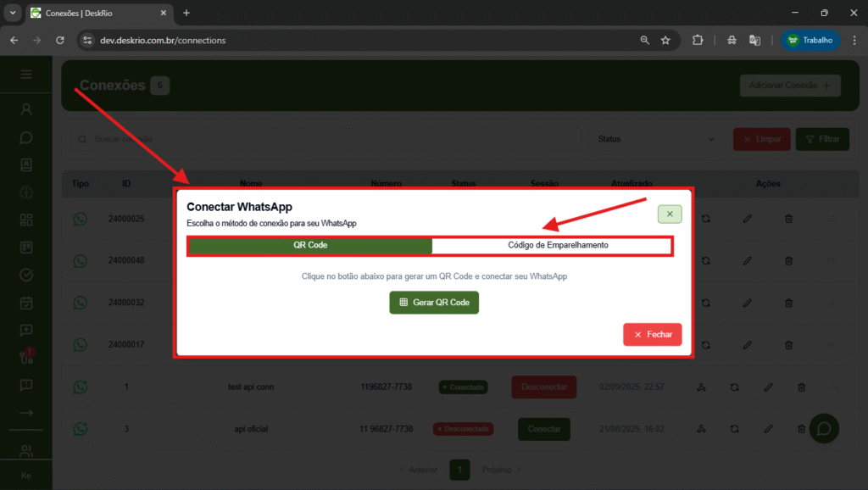Select page 1 in pagination

[459, 470]
